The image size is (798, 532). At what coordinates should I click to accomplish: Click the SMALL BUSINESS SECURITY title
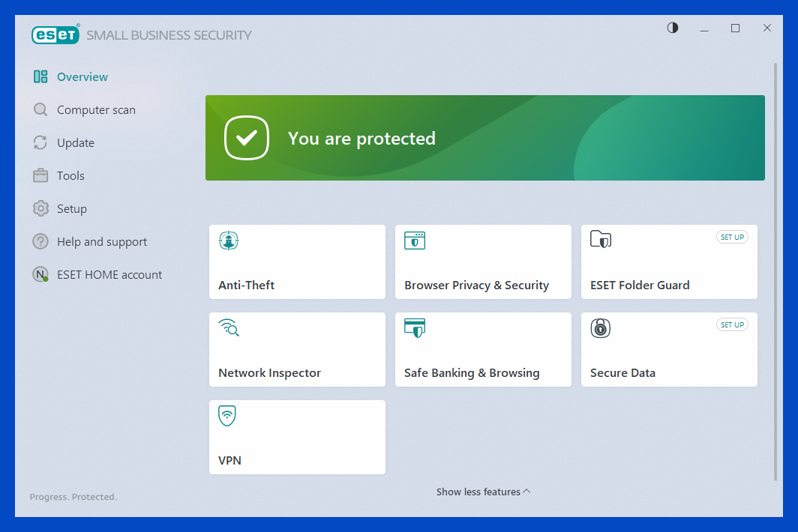click(169, 35)
